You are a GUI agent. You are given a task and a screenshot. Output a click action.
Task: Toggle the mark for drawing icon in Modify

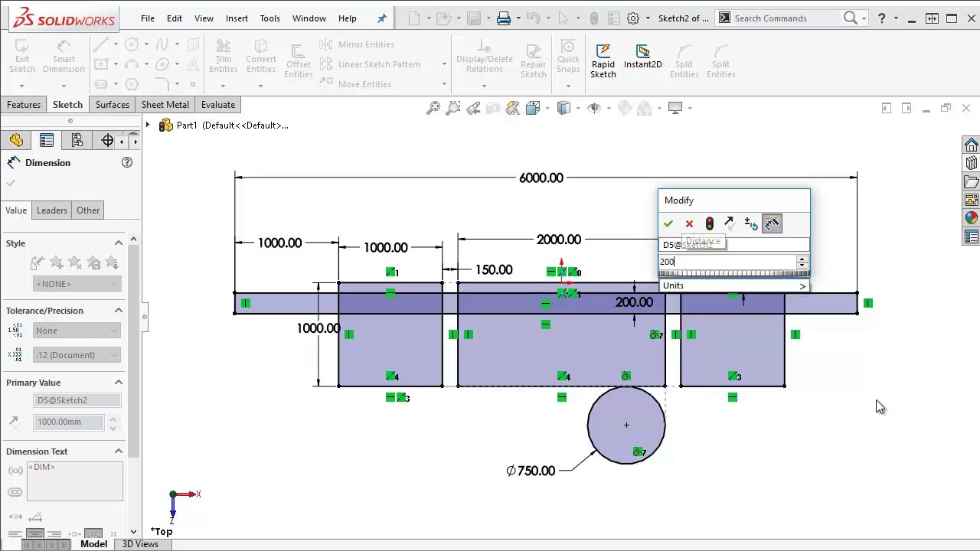click(x=772, y=223)
